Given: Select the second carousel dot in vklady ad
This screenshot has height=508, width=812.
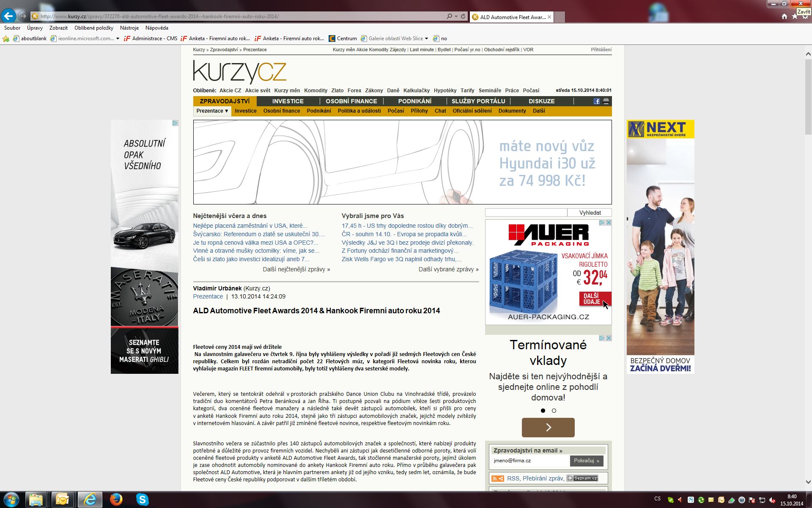Looking at the screenshot, I should point(554,411).
